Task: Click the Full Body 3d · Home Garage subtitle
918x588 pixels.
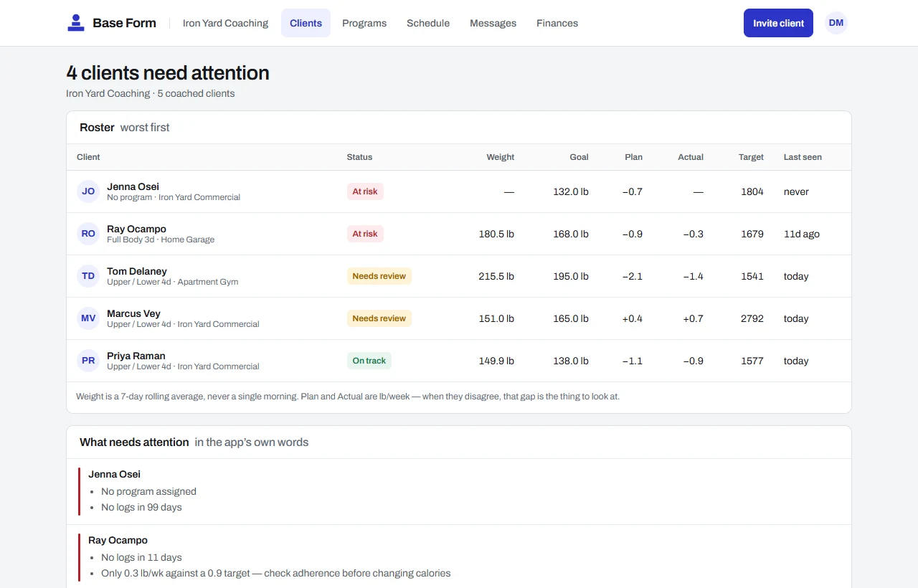Action: point(161,240)
